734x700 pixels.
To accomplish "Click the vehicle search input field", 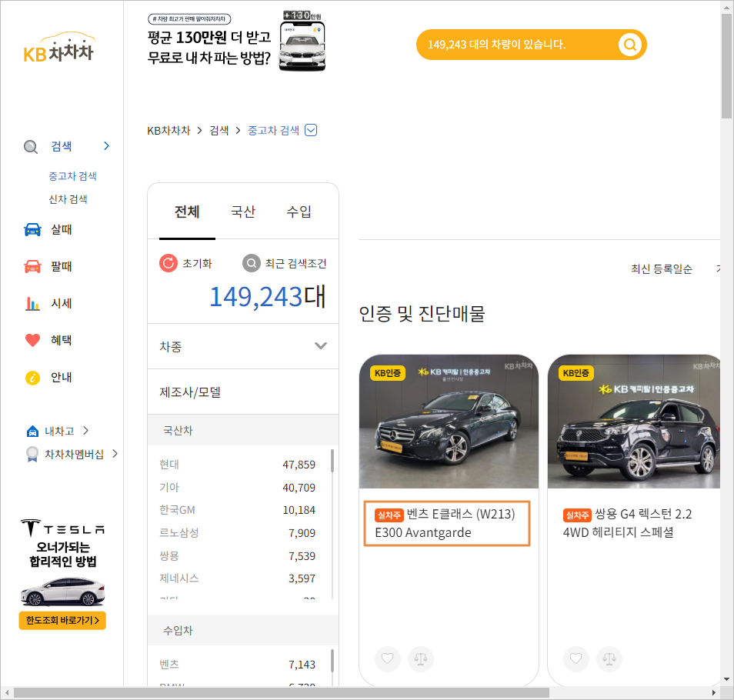I will 517,45.
